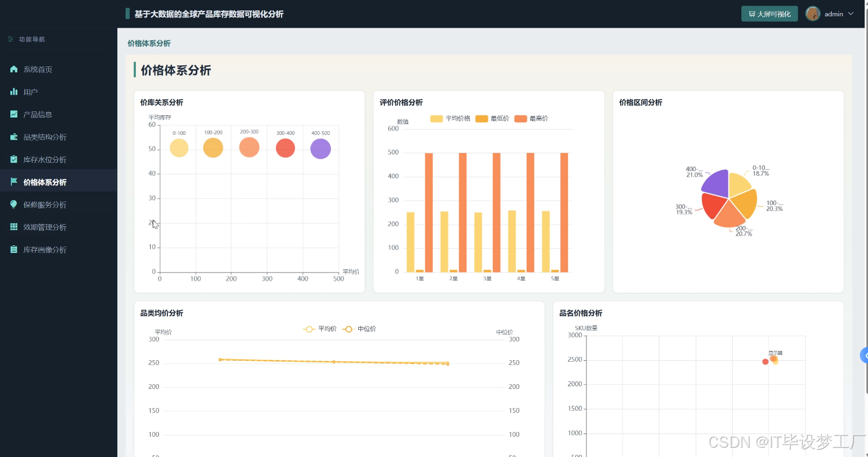Open the 大屏可视化 button

769,14
